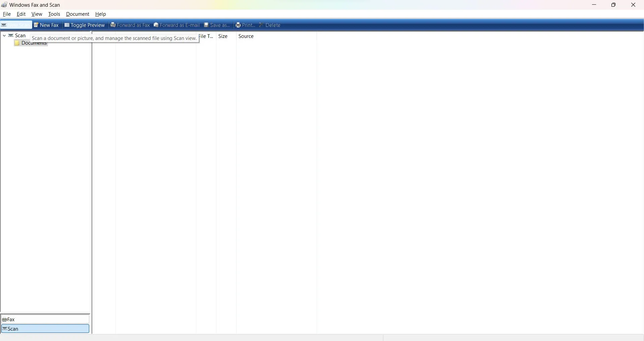Image resolution: width=644 pixels, height=341 pixels.
Task: Forward the scanned document as a fax
Action: pos(130,25)
